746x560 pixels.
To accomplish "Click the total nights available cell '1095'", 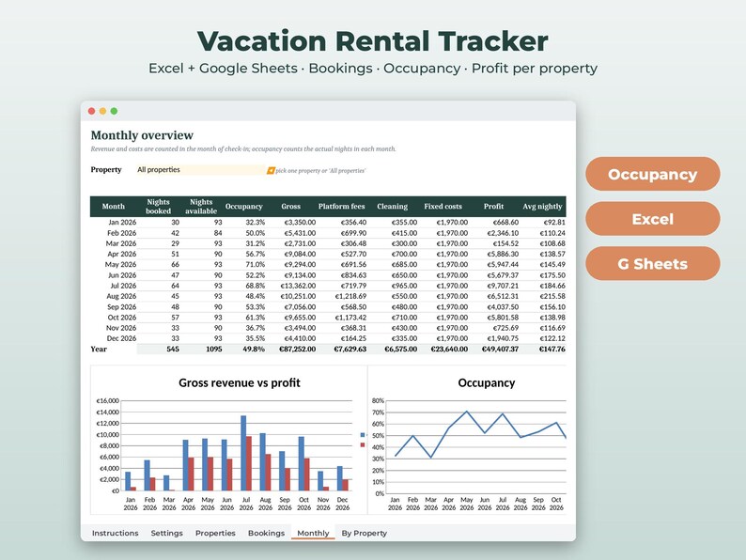I will pyautogui.click(x=214, y=350).
